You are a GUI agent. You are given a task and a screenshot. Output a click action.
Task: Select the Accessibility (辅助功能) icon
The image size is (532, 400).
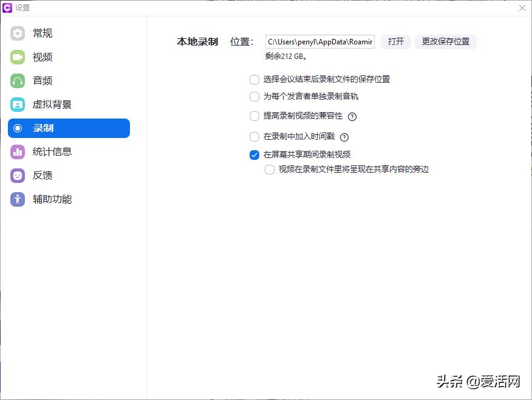tap(17, 199)
